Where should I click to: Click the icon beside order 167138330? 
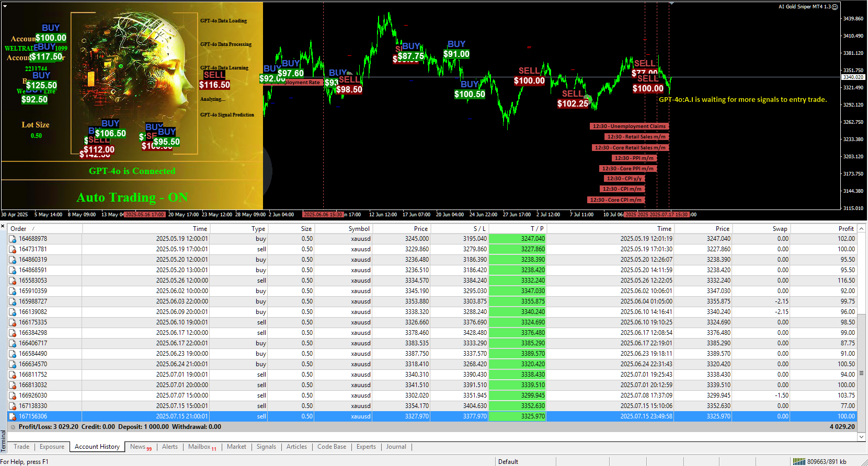tap(13, 406)
